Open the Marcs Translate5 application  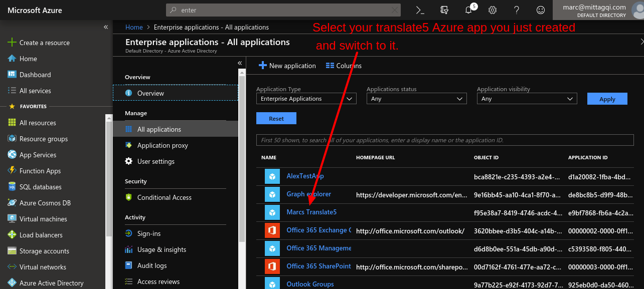coord(311,212)
